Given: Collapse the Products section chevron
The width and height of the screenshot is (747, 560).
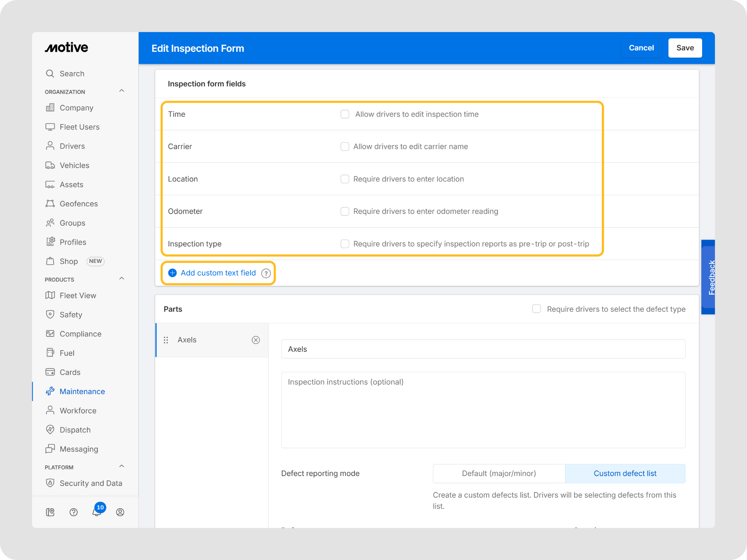Looking at the screenshot, I should tap(122, 279).
